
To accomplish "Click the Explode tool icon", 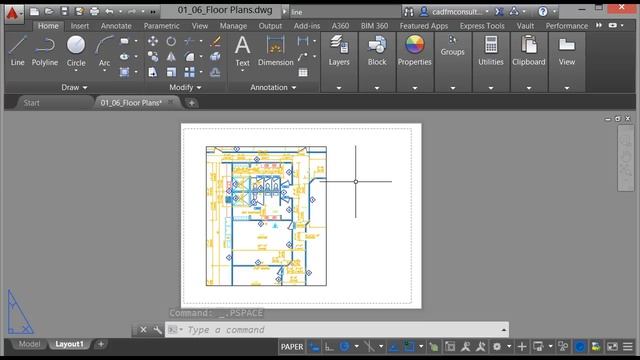I will 216,56.
